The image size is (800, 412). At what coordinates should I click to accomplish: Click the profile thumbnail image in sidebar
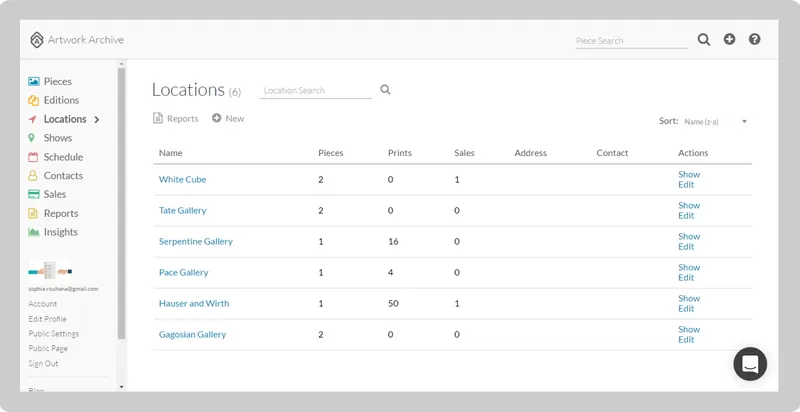click(x=50, y=270)
